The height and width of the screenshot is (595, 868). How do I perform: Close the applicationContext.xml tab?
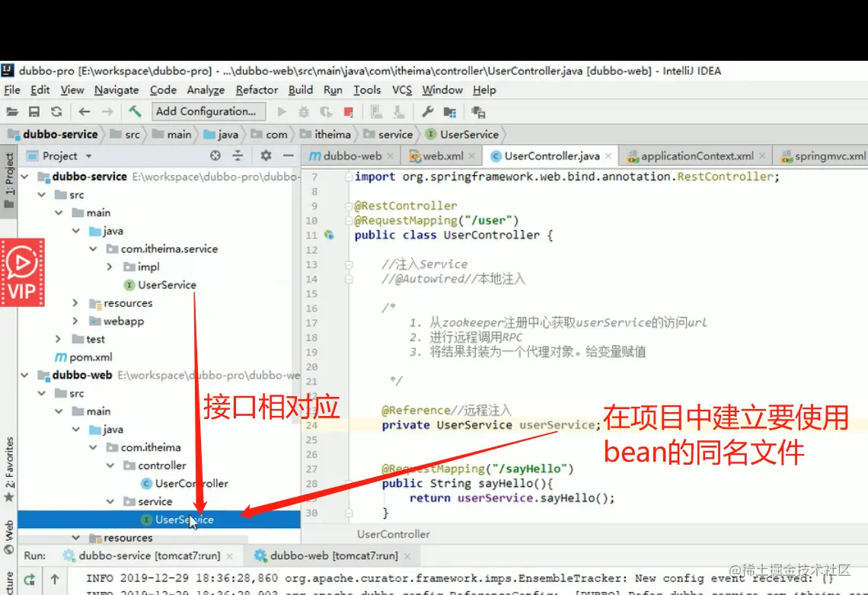pyautogui.click(x=762, y=156)
